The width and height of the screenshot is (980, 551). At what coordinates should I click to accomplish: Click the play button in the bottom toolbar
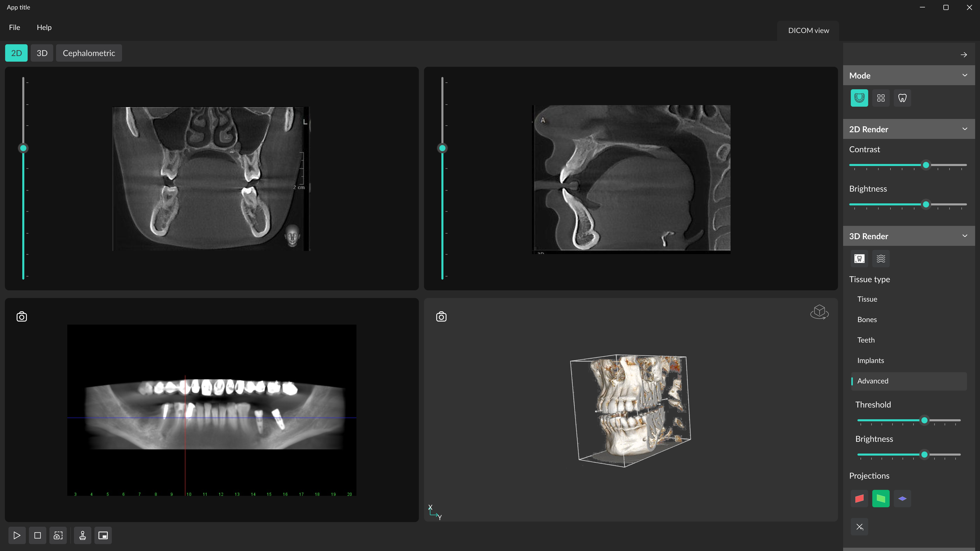[x=17, y=535]
